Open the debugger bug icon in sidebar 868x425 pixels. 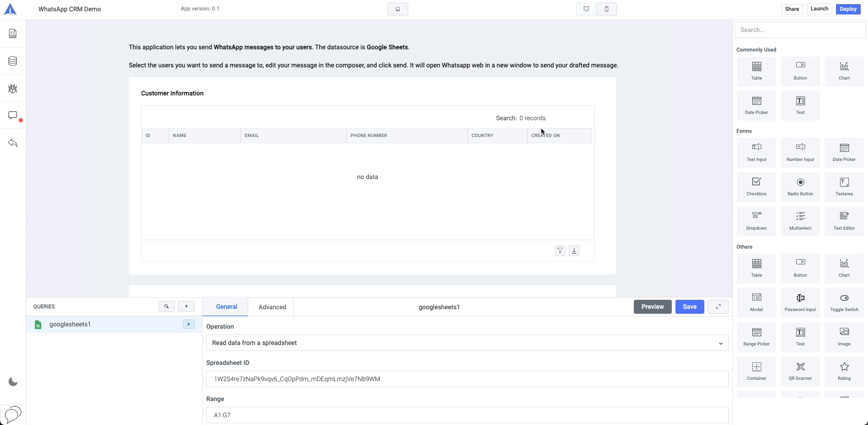(x=13, y=89)
